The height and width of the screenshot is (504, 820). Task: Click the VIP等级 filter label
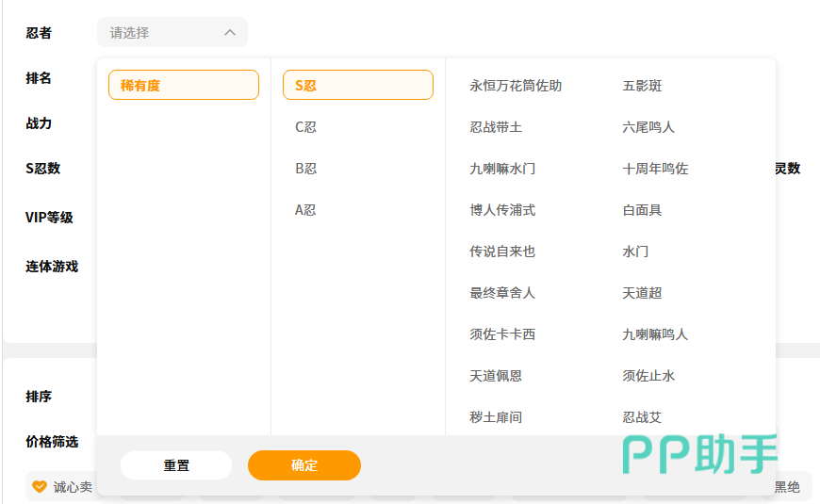(49, 217)
